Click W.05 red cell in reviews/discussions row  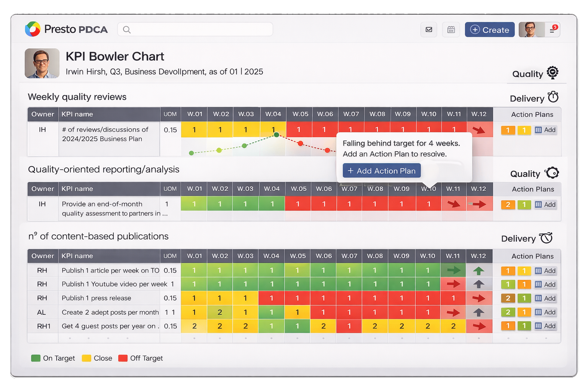[299, 130]
